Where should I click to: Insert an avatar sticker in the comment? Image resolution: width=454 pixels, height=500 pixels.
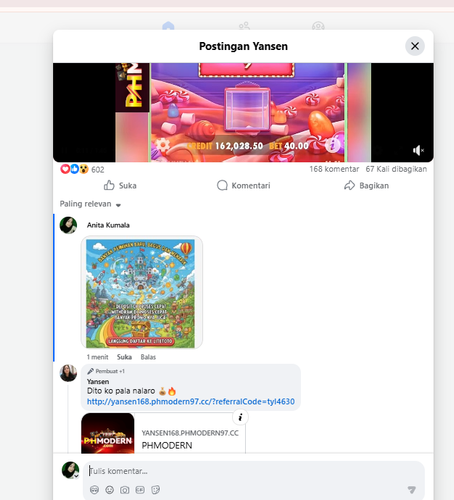pos(94,490)
